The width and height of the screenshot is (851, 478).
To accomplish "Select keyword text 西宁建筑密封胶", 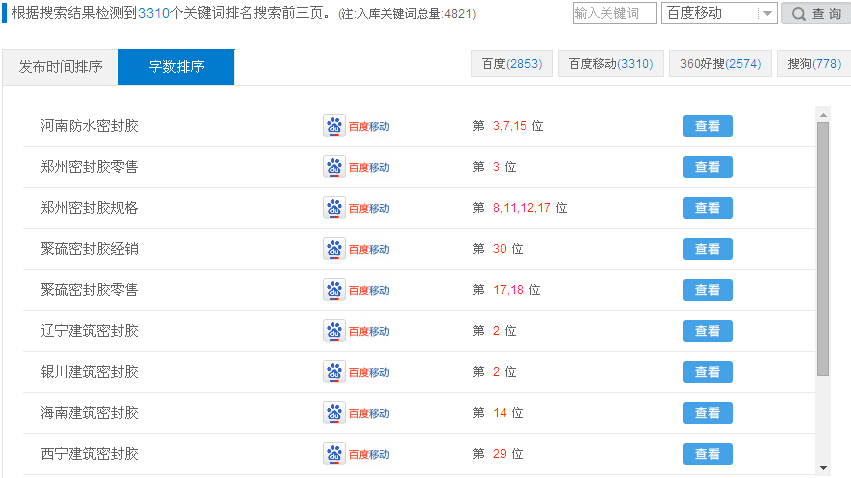I will pos(90,454).
